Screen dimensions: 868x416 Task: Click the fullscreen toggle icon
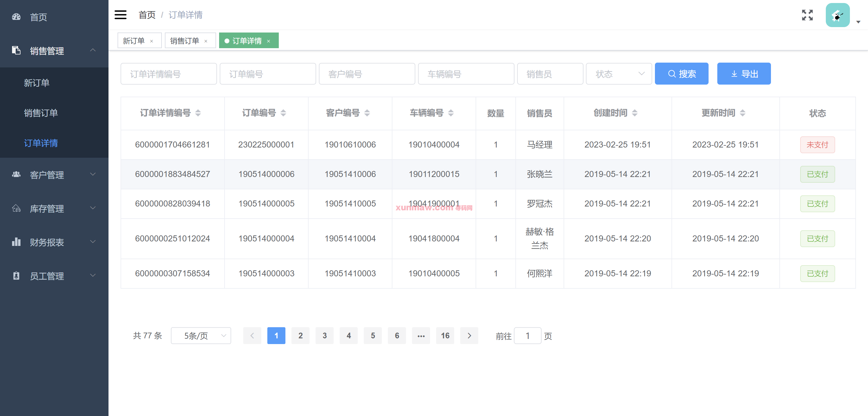(x=807, y=15)
